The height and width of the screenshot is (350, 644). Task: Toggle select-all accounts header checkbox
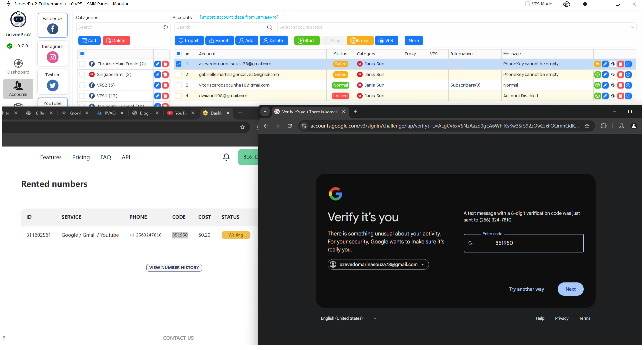[x=179, y=54]
